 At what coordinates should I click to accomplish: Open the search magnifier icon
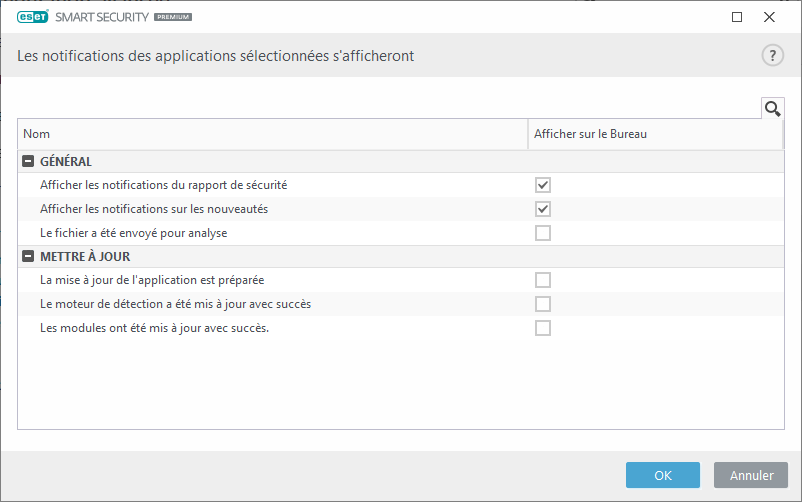(772, 108)
